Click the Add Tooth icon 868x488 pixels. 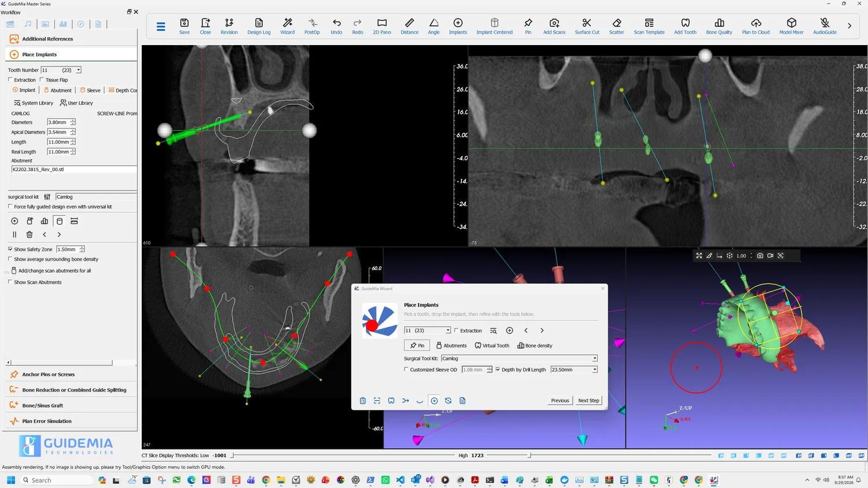pyautogui.click(x=685, y=26)
